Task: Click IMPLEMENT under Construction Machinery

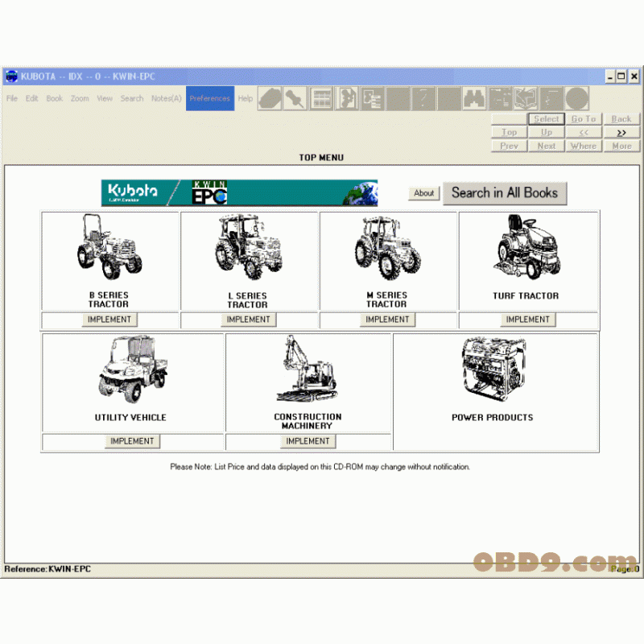Action: 308,441
